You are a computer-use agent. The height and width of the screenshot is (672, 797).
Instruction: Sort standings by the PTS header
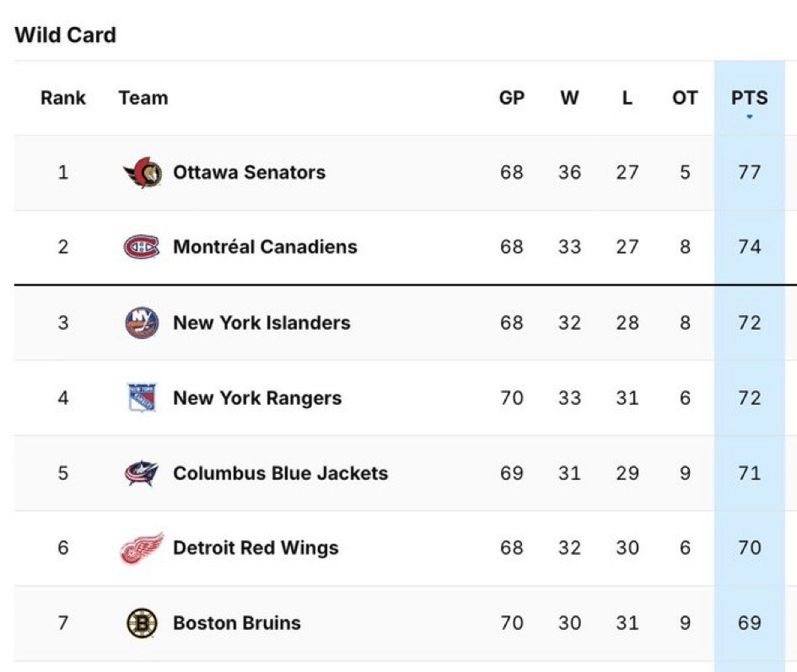point(749,98)
